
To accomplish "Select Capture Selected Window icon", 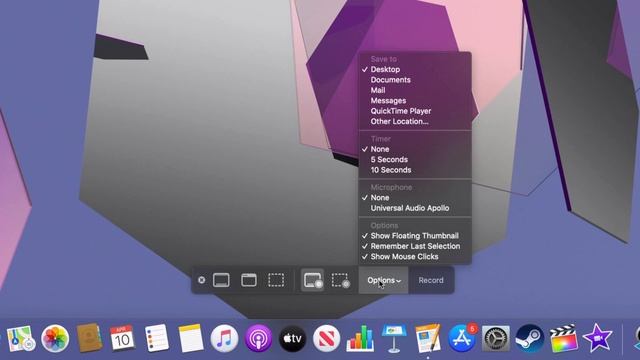I will click(249, 280).
